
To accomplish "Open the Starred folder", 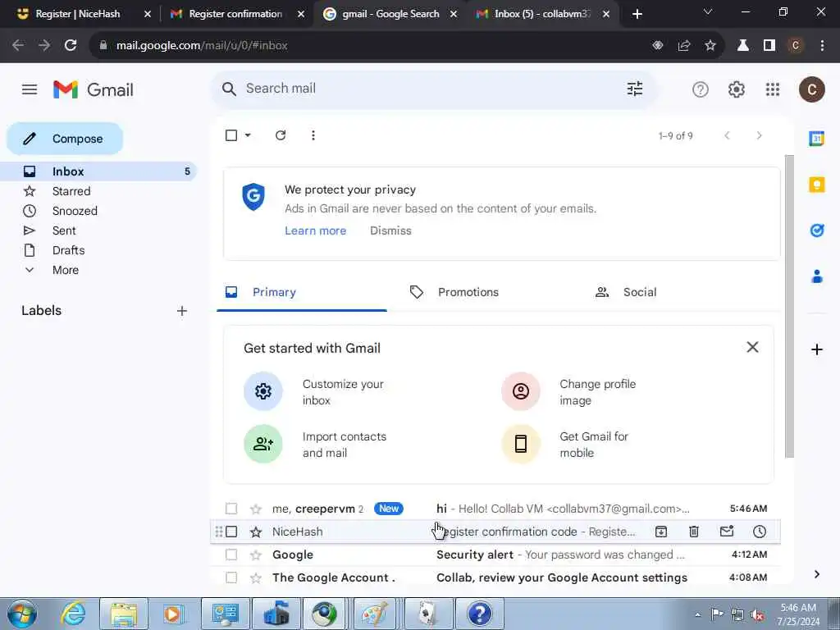I will 71,191.
